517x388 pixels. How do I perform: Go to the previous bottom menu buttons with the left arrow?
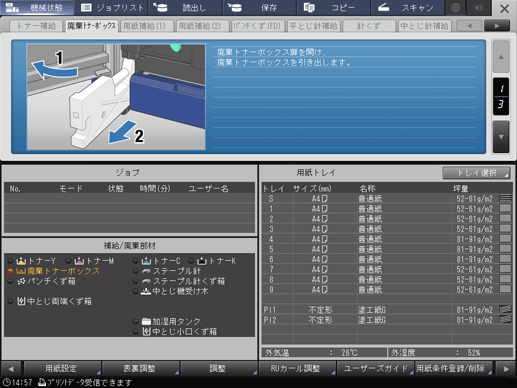11,369
